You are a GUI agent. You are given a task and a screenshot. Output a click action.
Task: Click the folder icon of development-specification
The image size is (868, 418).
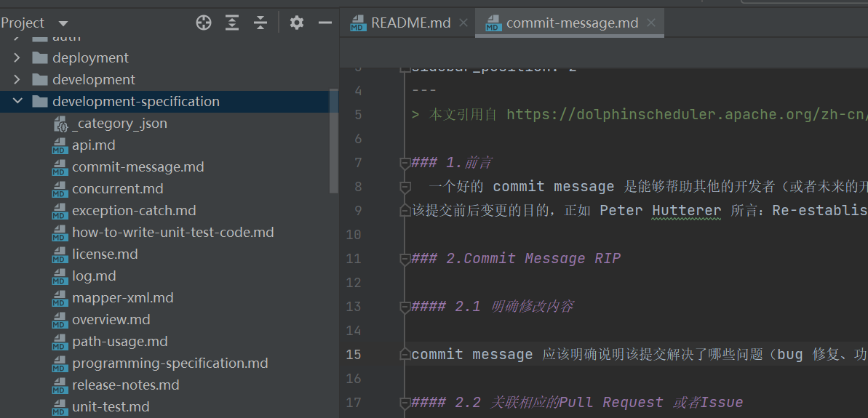coord(40,101)
